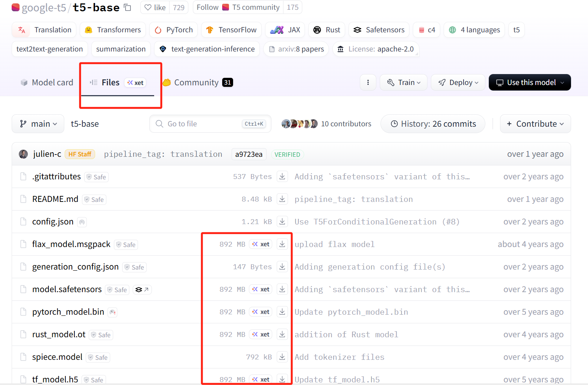Open flax_model.msgpack file
Viewport: 588px width, 385px height.
[71, 244]
